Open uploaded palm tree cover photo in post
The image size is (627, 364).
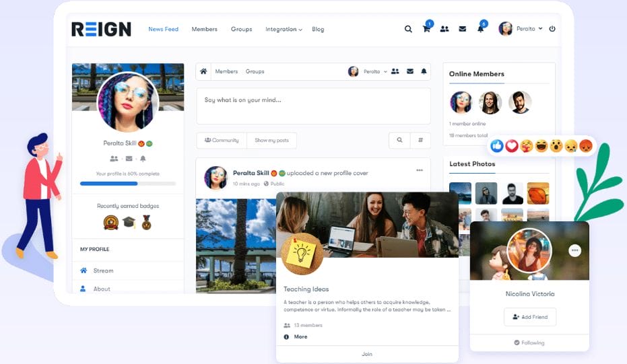coord(236,246)
